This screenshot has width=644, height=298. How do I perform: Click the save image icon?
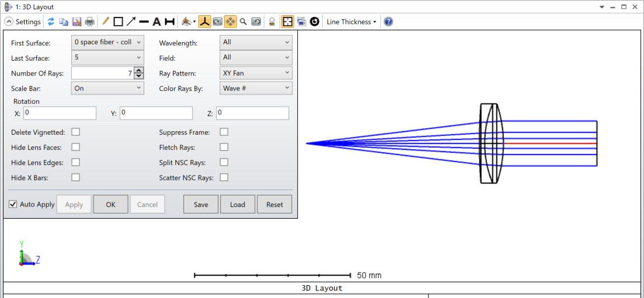pyautogui.click(x=76, y=22)
